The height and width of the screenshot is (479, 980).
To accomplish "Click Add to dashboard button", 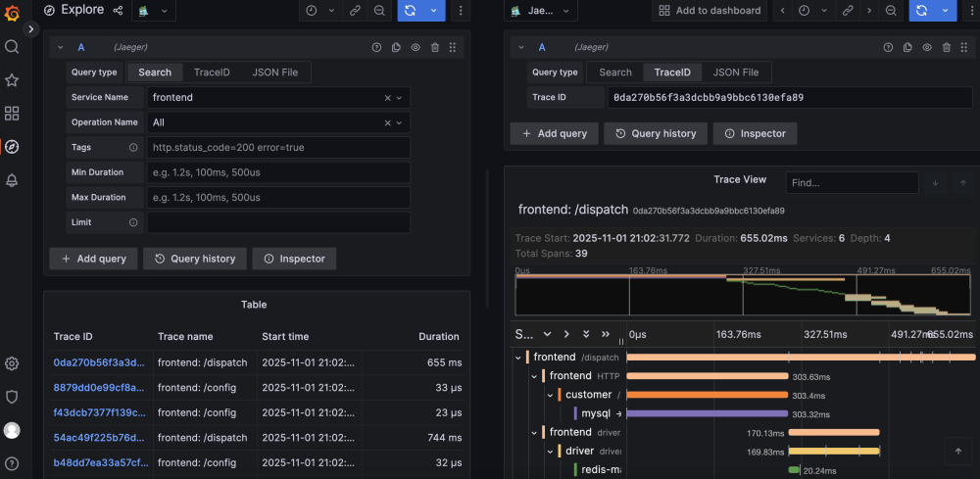I will (710, 11).
